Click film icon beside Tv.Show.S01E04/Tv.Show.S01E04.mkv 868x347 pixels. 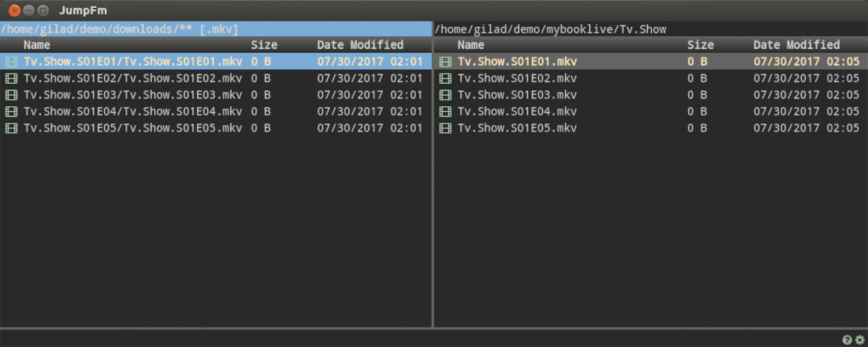(x=12, y=111)
